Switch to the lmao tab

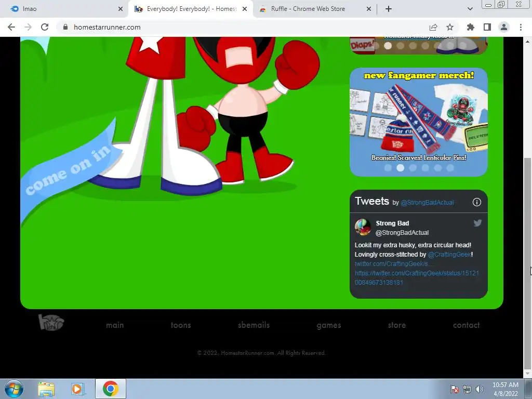(64, 9)
